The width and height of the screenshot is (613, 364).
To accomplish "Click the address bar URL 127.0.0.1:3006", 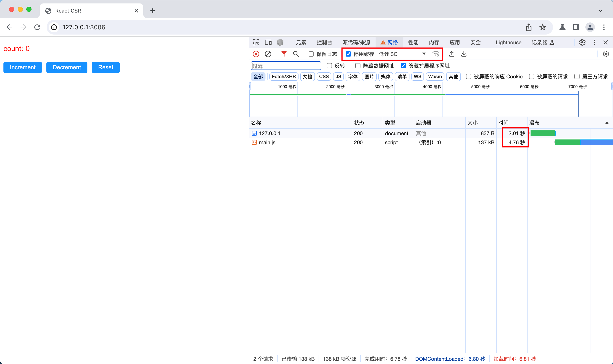I will [84, 27].
